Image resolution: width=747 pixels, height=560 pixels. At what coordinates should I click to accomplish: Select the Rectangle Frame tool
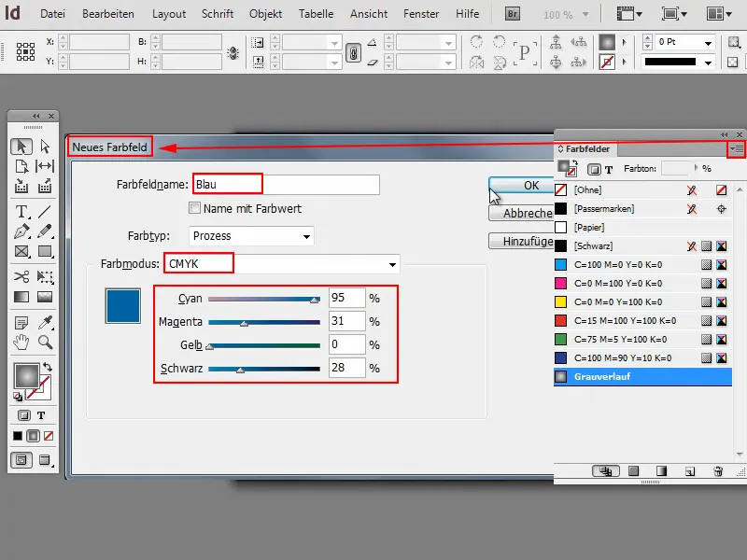21,251
